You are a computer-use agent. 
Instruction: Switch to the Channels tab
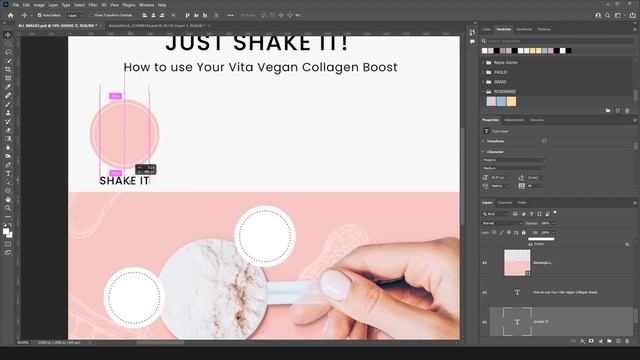point(505,202)
